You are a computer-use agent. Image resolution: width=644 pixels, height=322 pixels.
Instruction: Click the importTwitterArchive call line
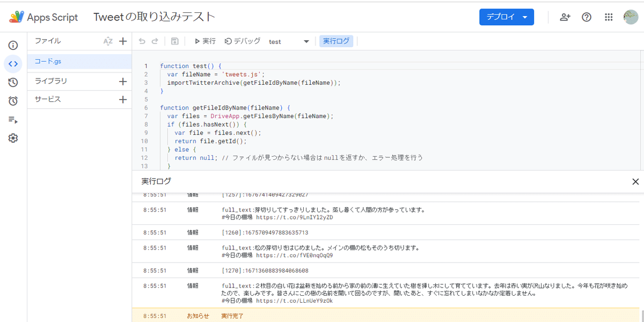(x=254, y=83)
